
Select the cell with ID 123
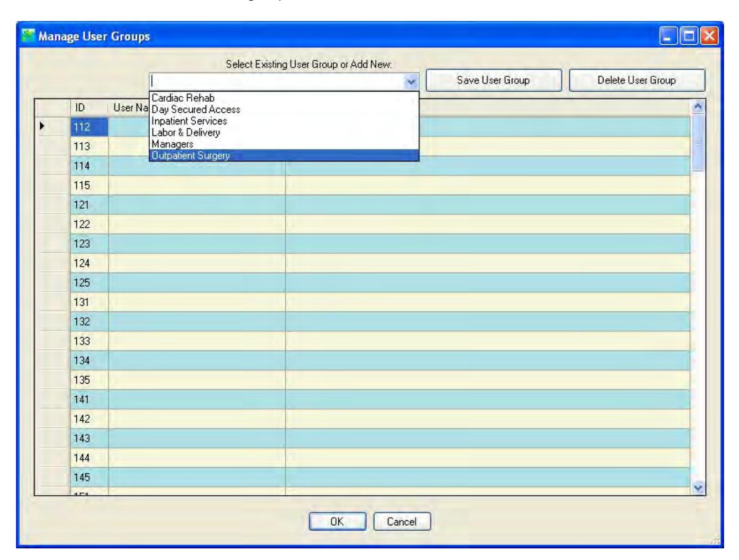[x=90, y=244]
